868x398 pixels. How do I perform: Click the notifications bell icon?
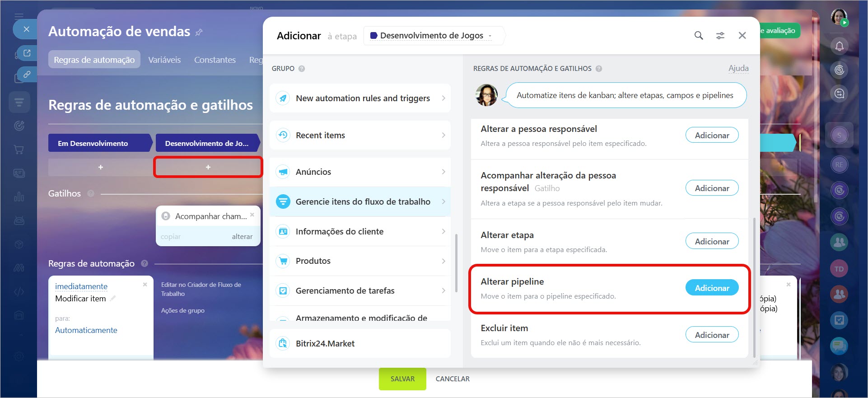pyautogui.click(x=839, y=46)
